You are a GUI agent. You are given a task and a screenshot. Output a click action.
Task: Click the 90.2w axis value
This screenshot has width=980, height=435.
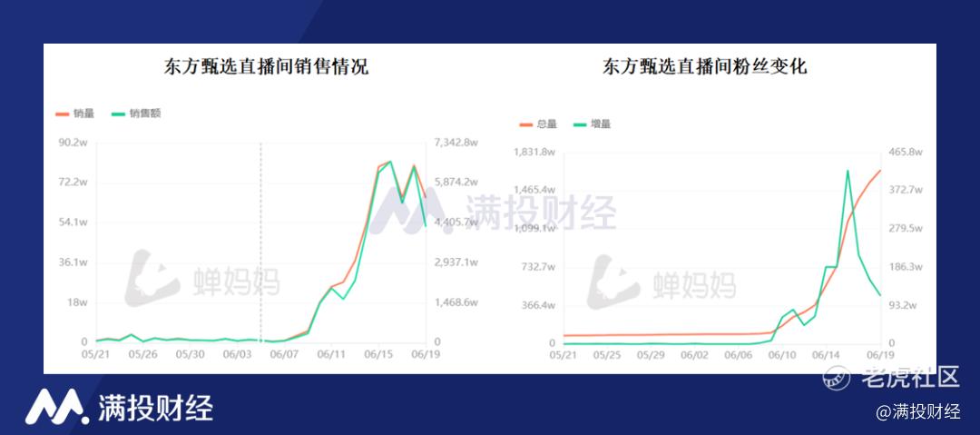pos(73,142)
